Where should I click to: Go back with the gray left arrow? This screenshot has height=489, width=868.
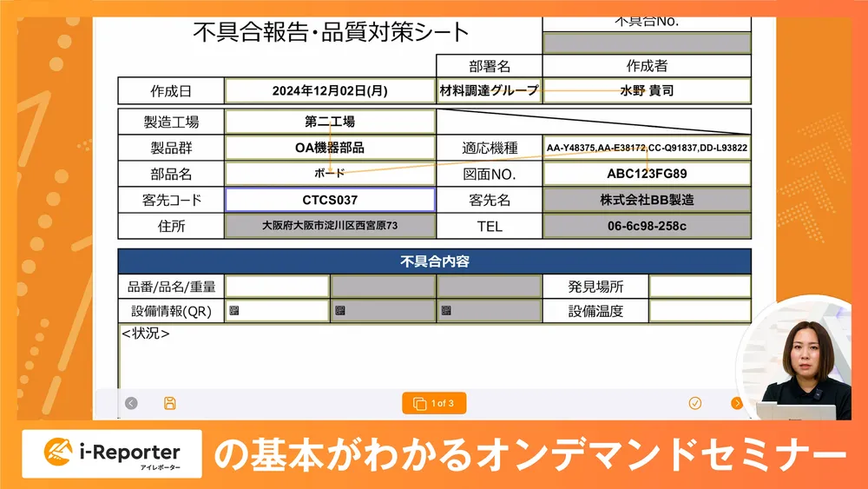[131, 403]
